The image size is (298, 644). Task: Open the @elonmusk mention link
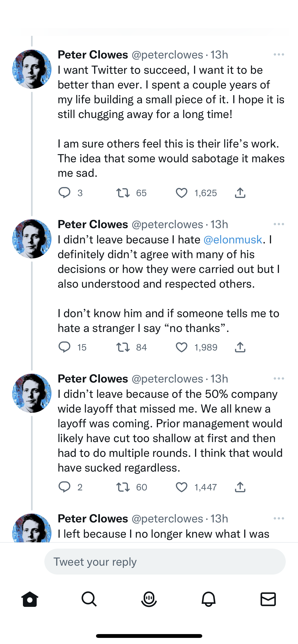(233, 240)
